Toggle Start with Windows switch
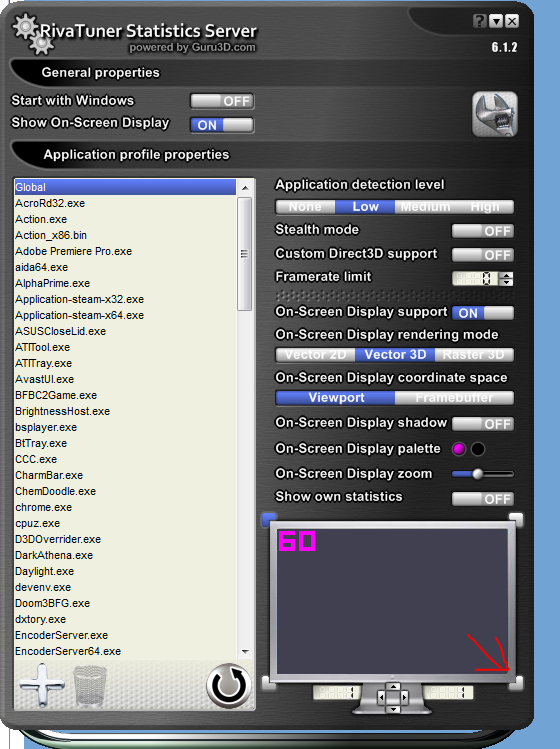 [222, 101]
